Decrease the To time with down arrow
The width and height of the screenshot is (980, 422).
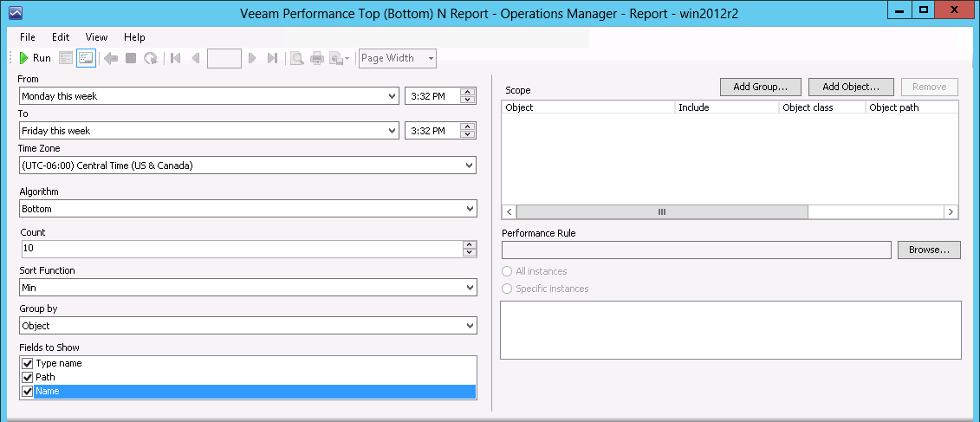coord(468,134)
